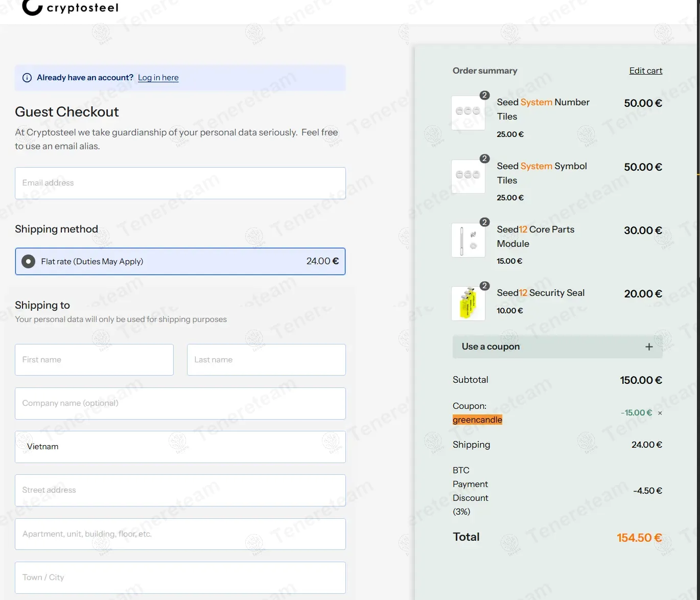The image size is (700, 600).
Task: Open Seed System Number Tiles thumbnail
Action: (468, 112)
